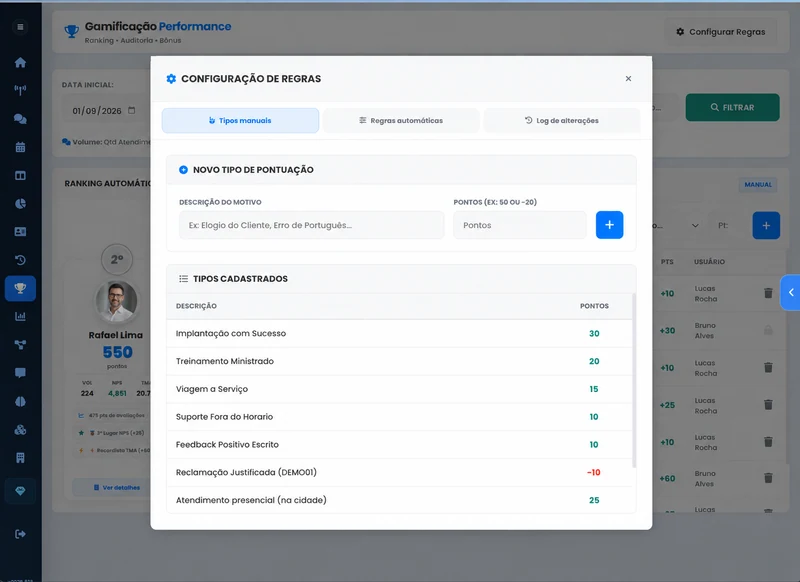Select the trophy gamification sidebar icon

pyautogui.click(x=20, y=288)
